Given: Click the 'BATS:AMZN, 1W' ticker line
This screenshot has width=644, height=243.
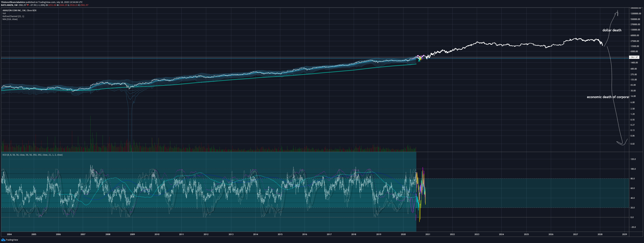Looking at the screenshot, I should (x=9, y=5).
